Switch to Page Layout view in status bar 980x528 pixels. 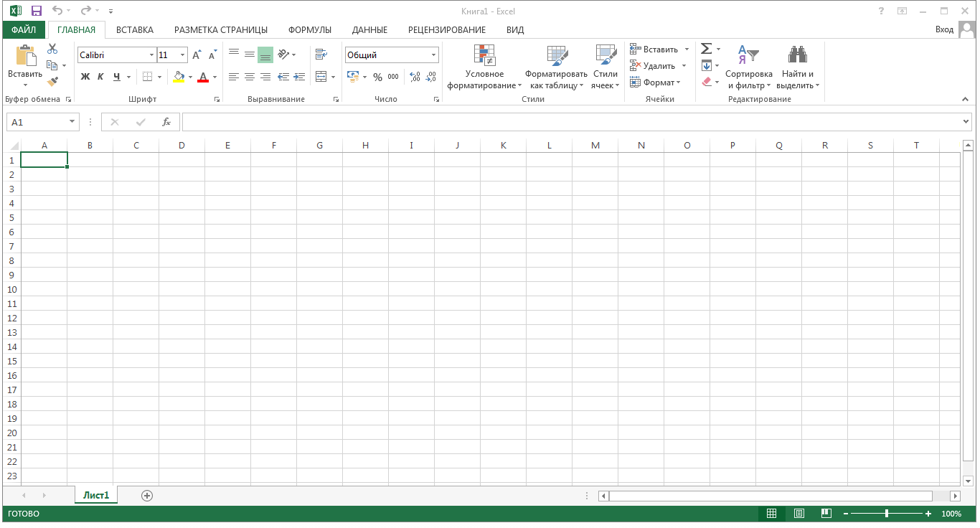click(799, 514)
